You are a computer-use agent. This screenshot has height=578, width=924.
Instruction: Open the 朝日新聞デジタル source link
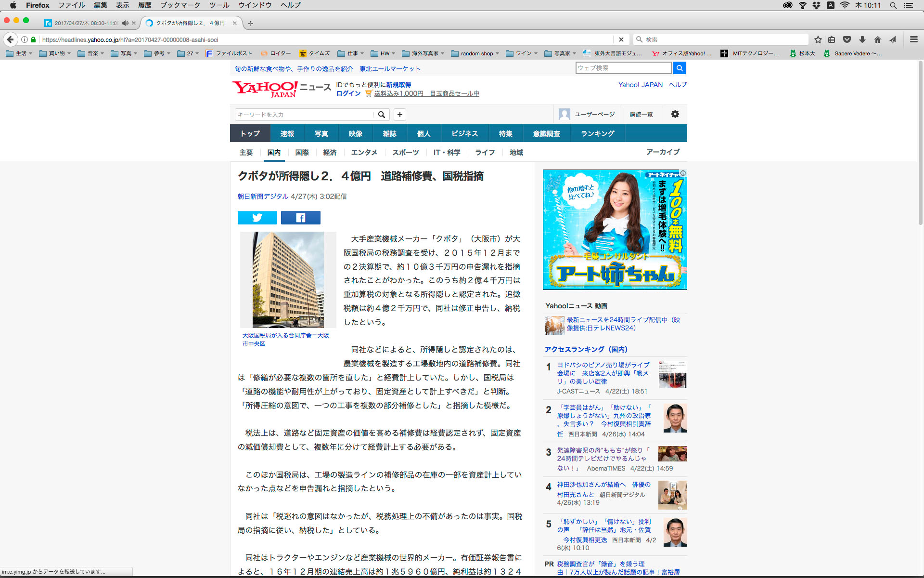tap(263, 197)
